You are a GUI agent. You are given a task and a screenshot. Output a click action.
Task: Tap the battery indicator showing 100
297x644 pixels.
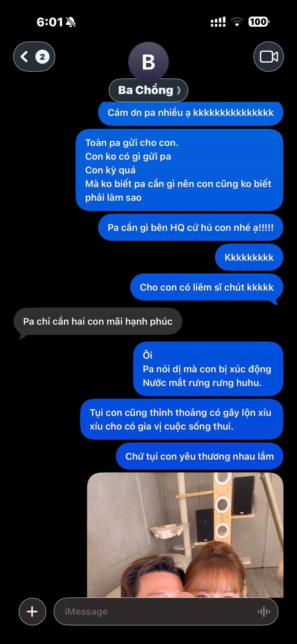pyautogui.click(x=259, y=22)
